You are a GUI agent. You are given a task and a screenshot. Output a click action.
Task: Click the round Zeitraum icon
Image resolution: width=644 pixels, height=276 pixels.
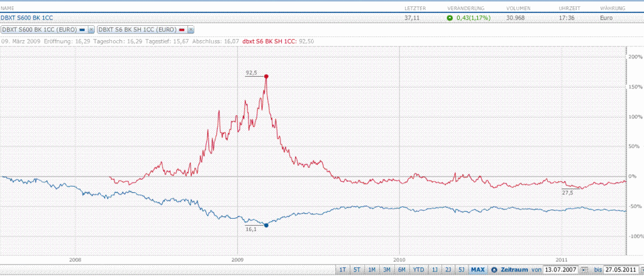point(494,269)
